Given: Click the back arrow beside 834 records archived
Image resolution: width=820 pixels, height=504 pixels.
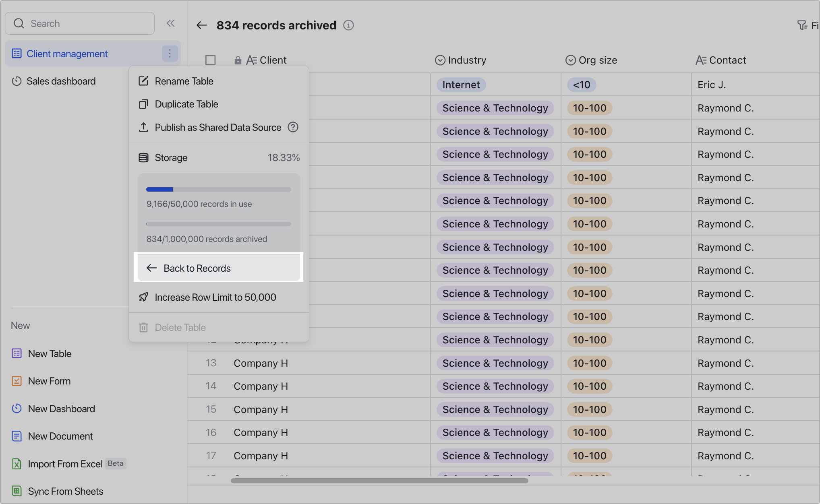Looking at the screenshot, I should 201,25.
